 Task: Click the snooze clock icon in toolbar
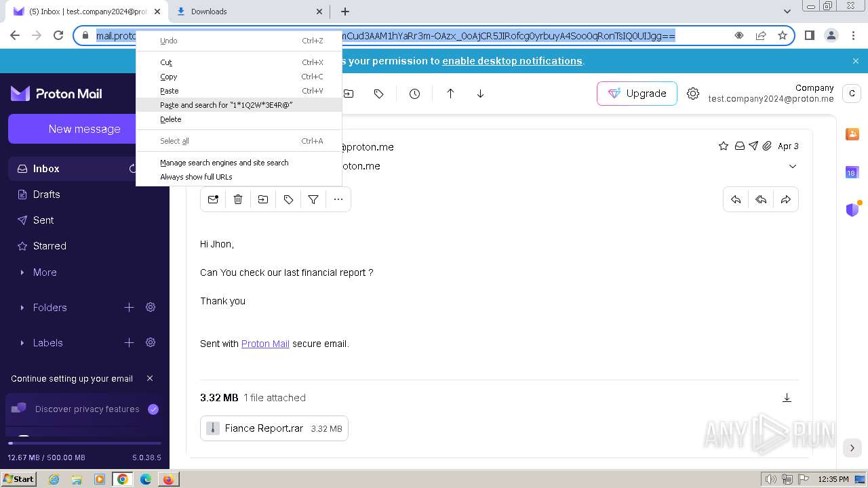click(x=414, y=94)
